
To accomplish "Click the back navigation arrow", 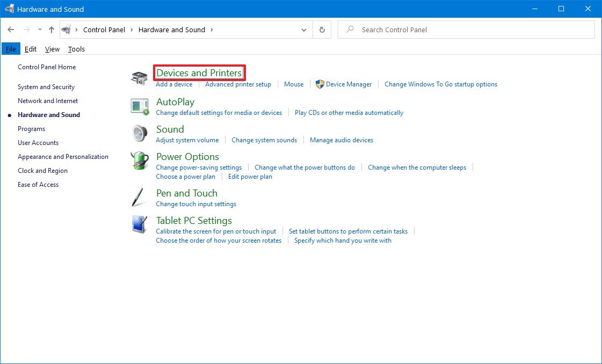I will pyautogui.click(x=11, y=30).
